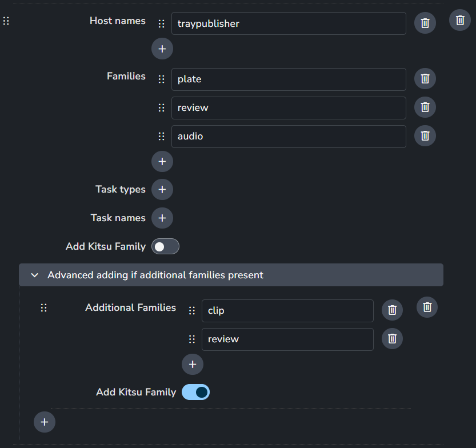Image resolution: width=476 pixels, height=448 pixels.
Task: Delete the clip additional family
Action: (392, 310)
